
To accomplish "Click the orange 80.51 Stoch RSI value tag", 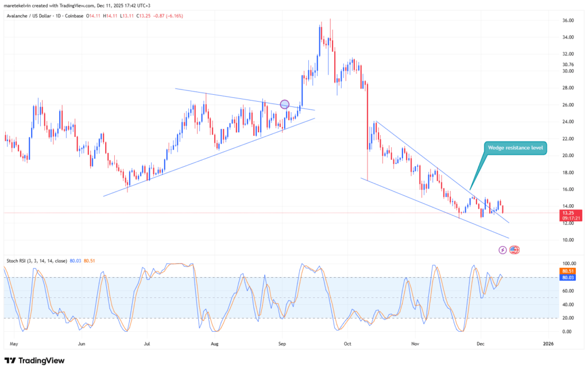I will [568, 270].
